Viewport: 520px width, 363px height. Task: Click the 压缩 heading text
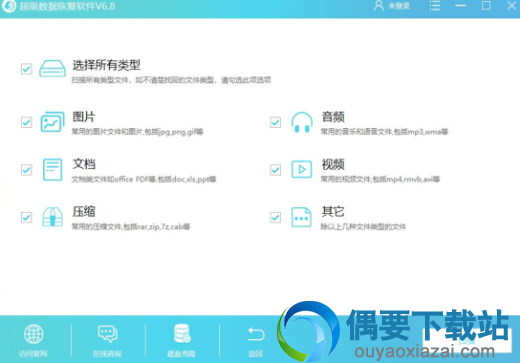tap(84, 212)
